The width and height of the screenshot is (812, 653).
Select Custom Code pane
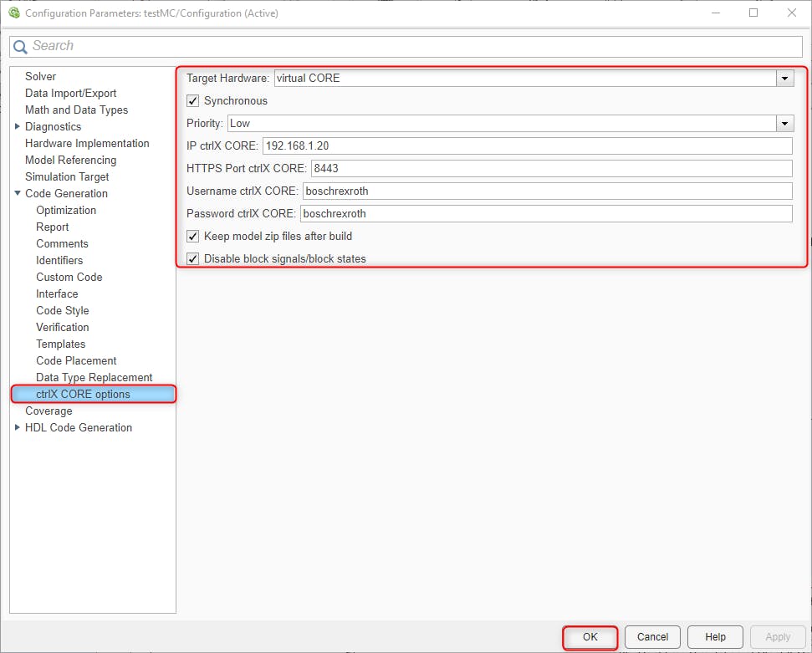point(69,277)
